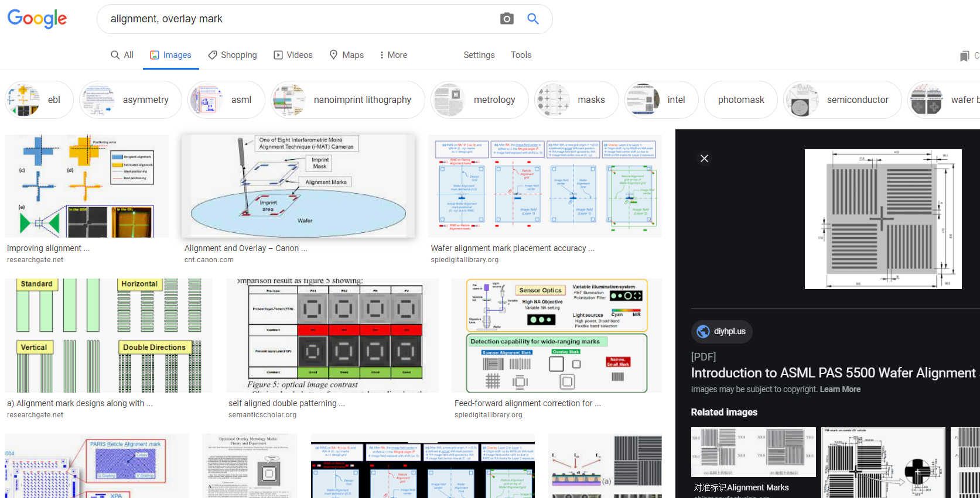This screenshot has width=980, height=498.
Task: Filter results by asml chip
Action: (x=226, y=100)
